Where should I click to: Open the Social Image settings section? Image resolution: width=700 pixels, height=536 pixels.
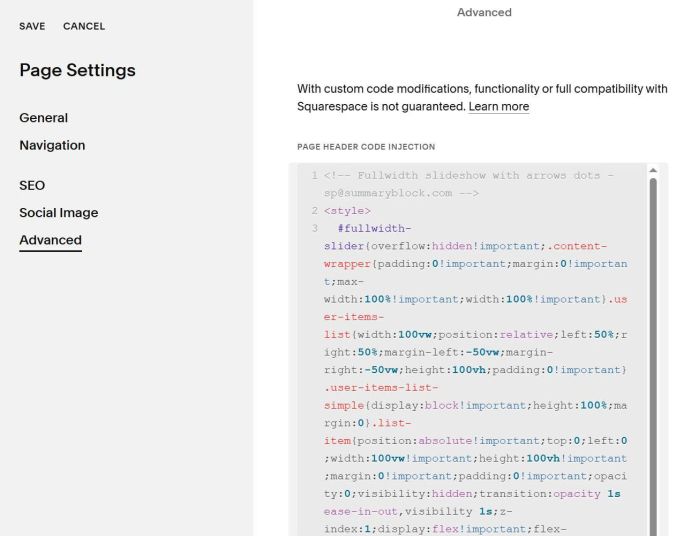point(59,213)
